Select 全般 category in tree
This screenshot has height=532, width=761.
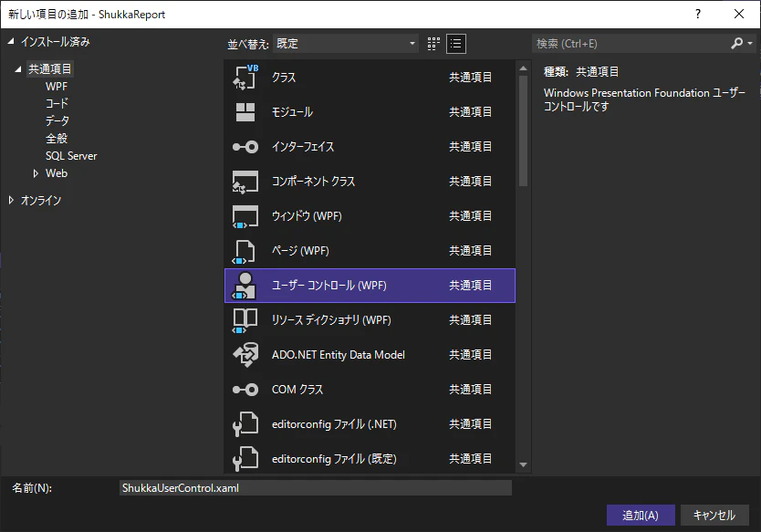[x=57, y=139]
